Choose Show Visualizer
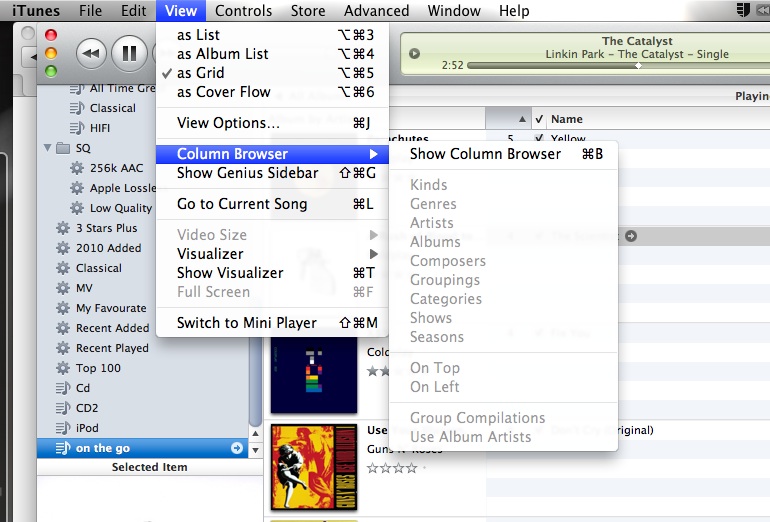This screenshot has height=522, width=770. 272,273
